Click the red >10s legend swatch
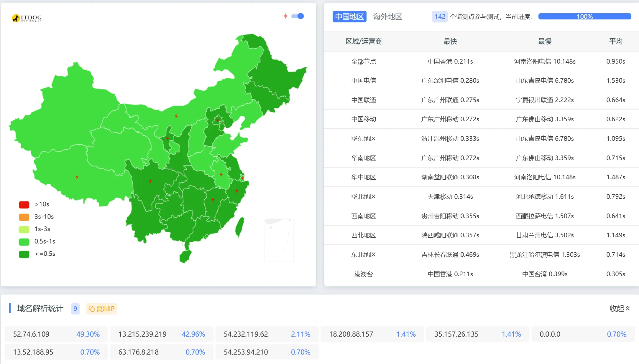Viewport: 639px width, 364px height. click(24, 204)
